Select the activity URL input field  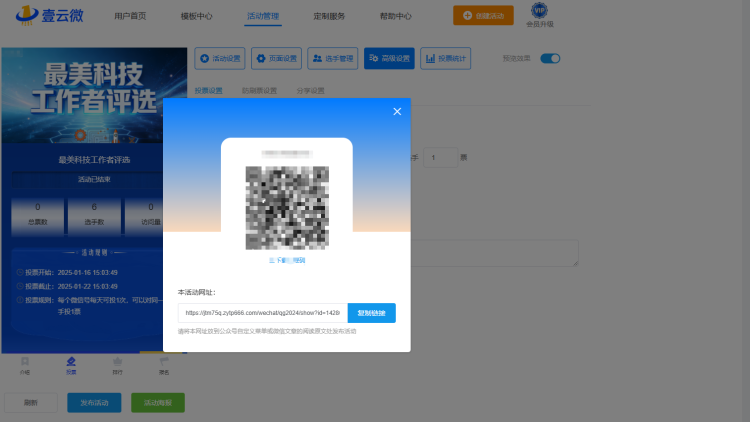[263, 313]
